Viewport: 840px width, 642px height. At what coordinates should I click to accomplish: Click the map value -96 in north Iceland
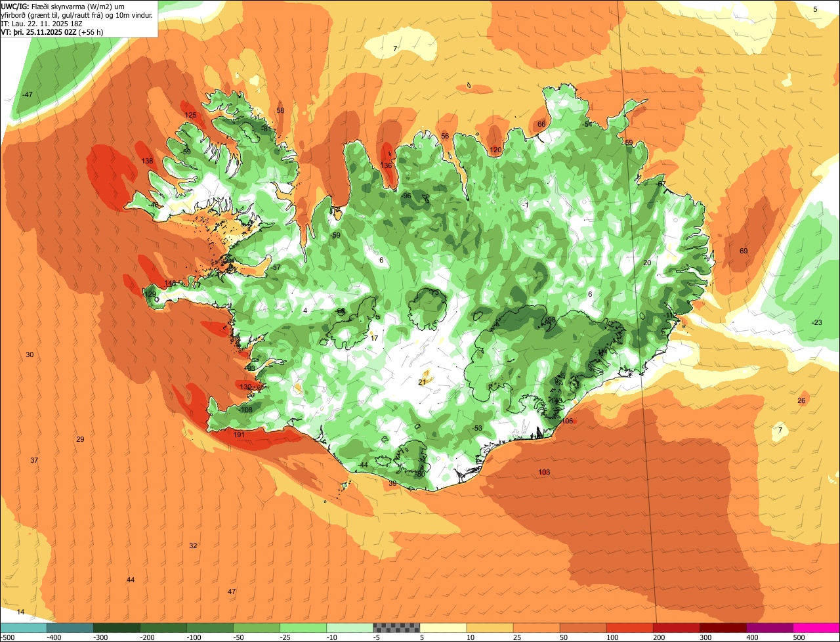406,196
